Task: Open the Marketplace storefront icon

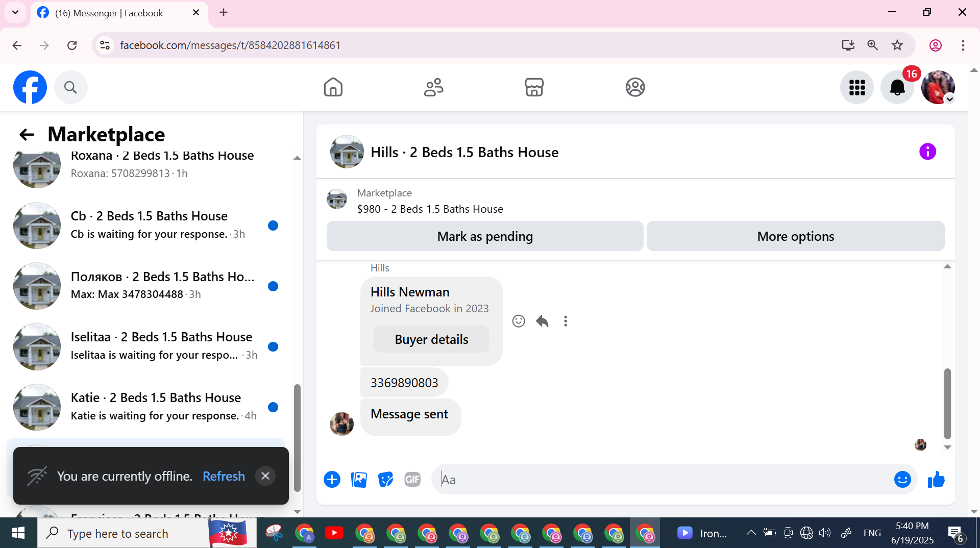Action: pos(534,87)
